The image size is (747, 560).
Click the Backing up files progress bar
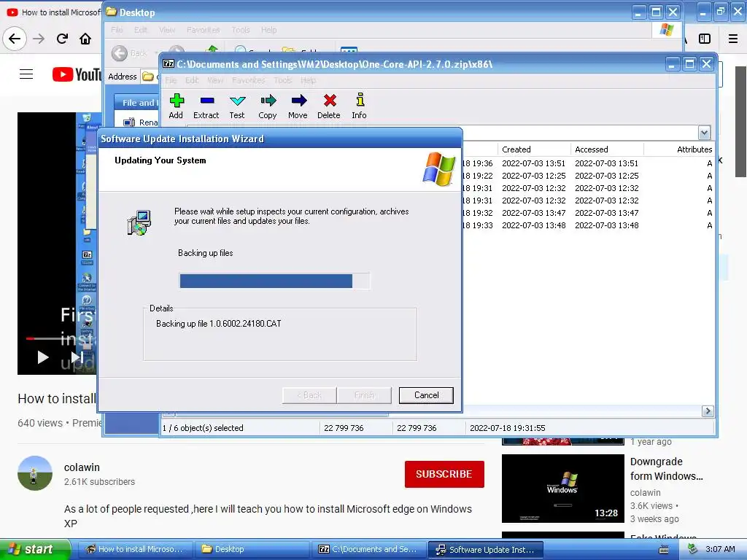tap(274, 281)
